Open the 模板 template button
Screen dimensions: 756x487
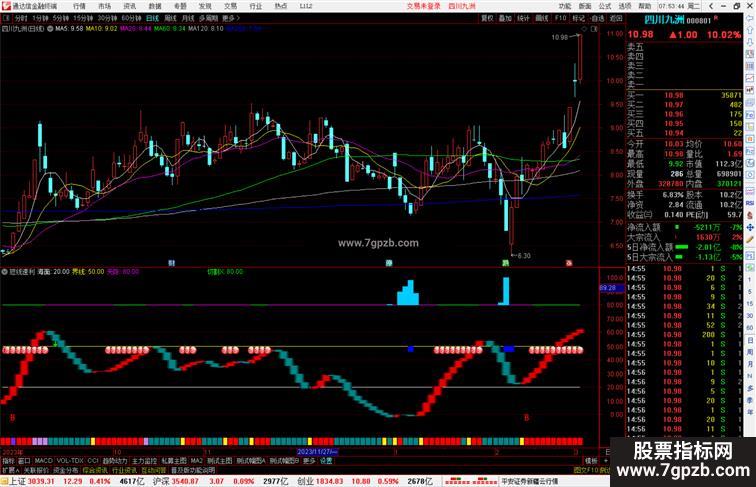click(x=591, y=461)
